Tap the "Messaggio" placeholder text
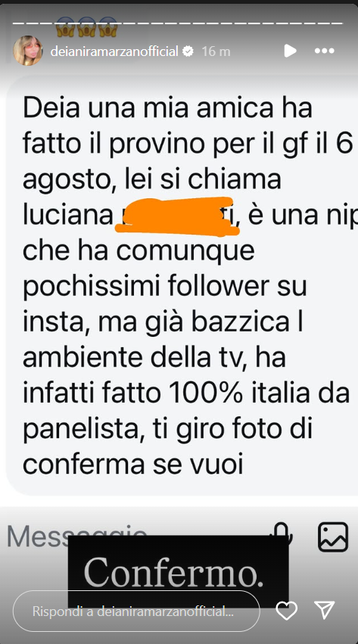Screen dimensions: 358x644 tap(76, 536)
